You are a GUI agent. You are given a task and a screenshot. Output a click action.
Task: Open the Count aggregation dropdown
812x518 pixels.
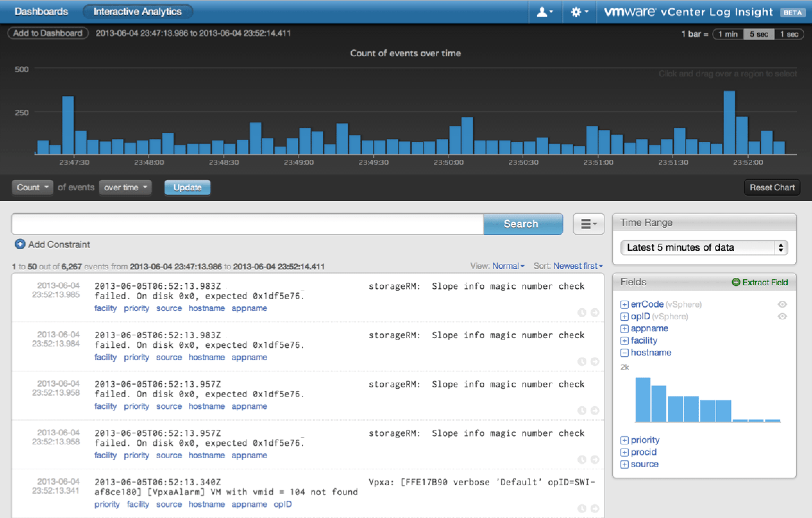point(32,187)
